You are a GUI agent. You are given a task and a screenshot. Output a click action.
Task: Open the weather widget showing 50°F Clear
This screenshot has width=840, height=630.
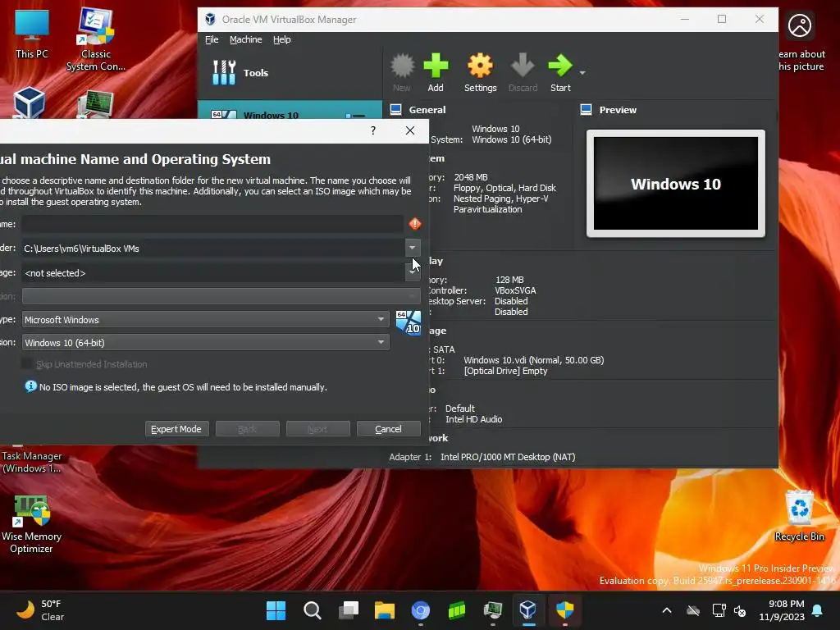point(40,610)
